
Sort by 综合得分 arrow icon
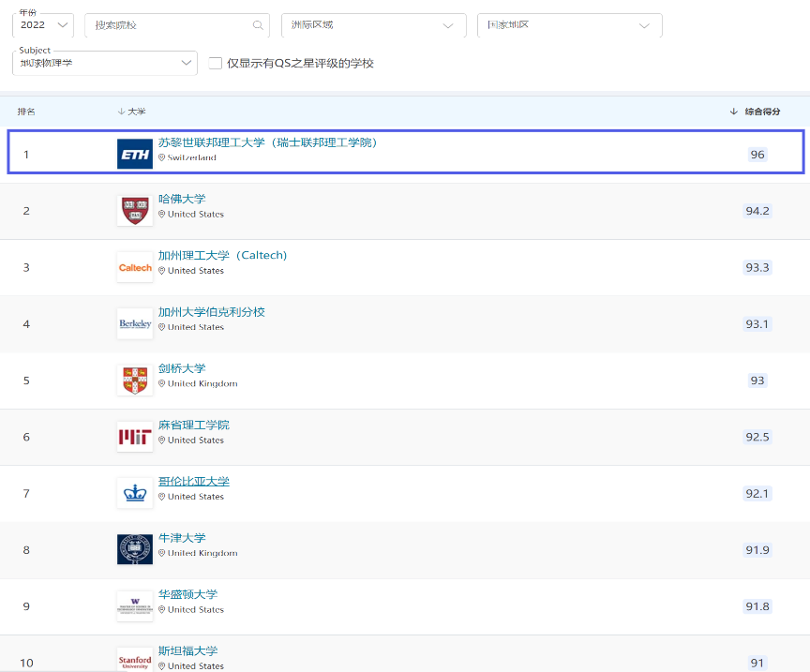[733, 112]
